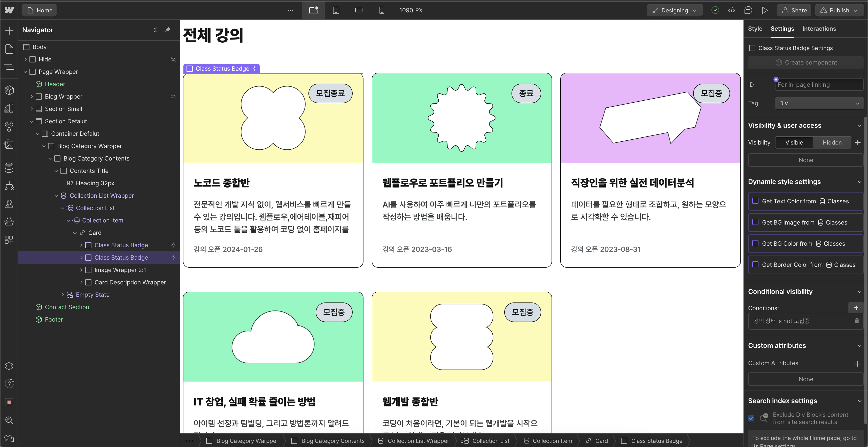Open the site Settings gear icon
868x447 pixels.
9,366
